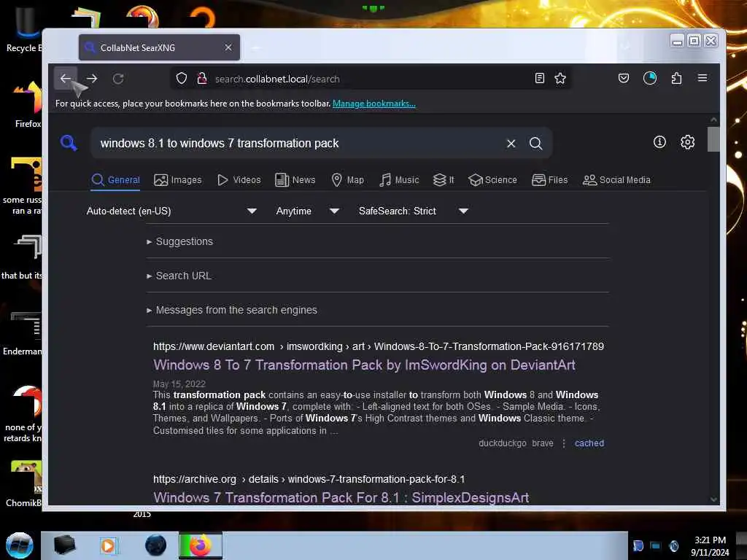Select the ChomikBox desktop icon

pyautogui.click(x=25, y=484)
